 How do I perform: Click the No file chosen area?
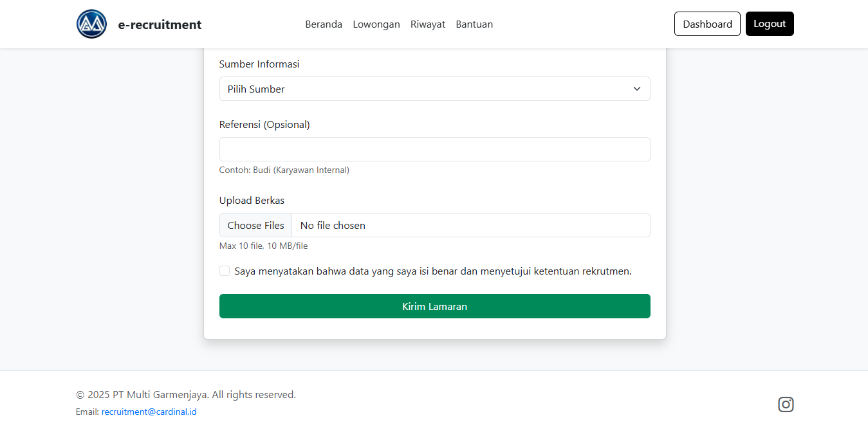click(333, 225)
